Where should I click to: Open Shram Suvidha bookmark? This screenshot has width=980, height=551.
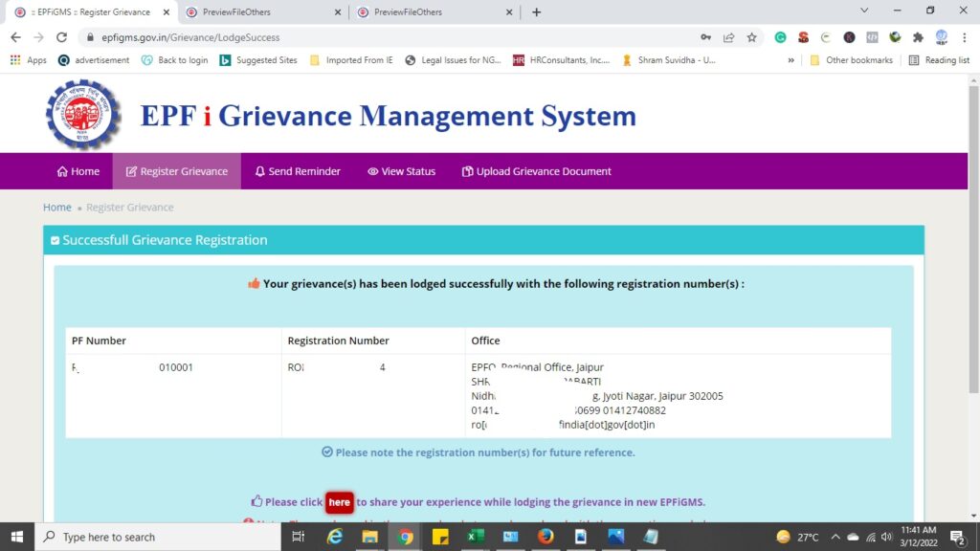tap(668, 60)
